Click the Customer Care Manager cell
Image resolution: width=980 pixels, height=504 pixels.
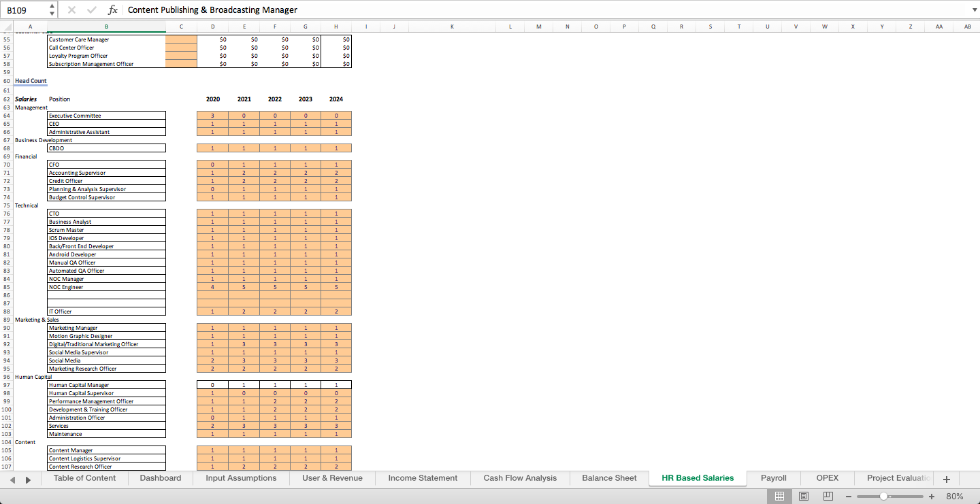click(x=106, y=39)
